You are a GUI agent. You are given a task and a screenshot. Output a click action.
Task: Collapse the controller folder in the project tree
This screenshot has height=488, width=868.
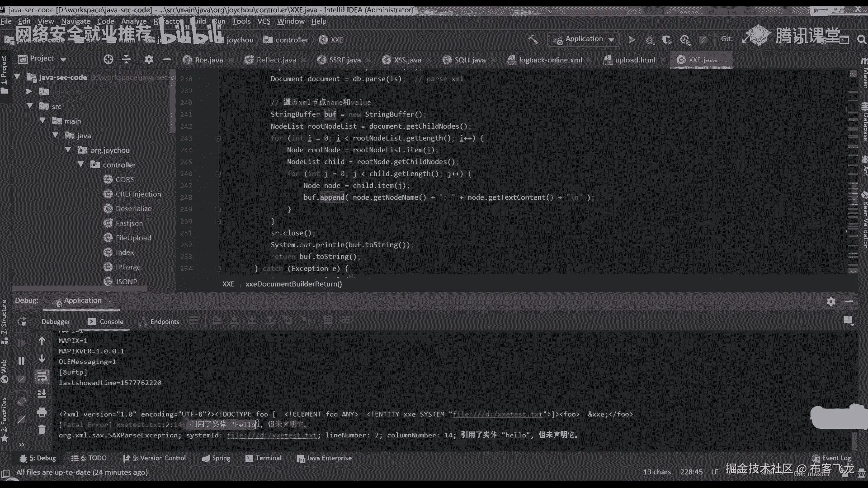click(x=81, y=164)
